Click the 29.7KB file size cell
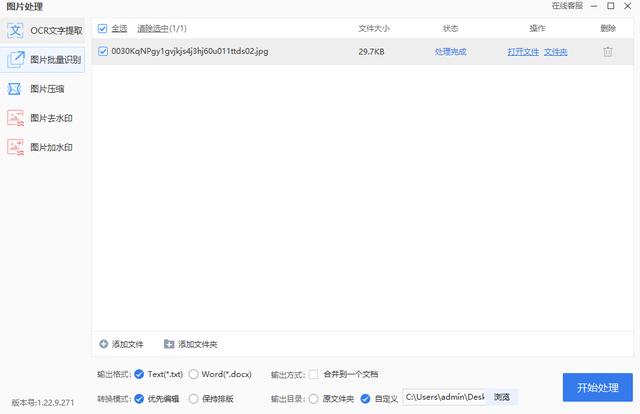Screen dimensions: 640x414 [371, 52]
